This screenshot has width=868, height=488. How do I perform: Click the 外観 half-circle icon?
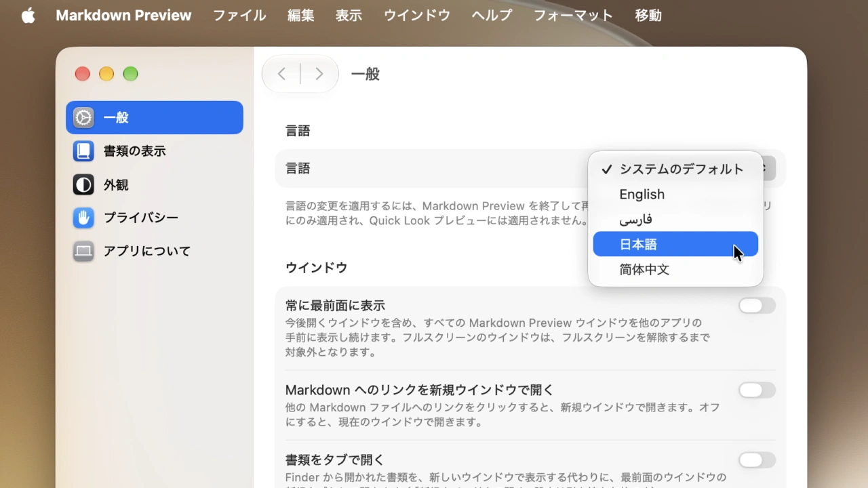tap(83, 184)
